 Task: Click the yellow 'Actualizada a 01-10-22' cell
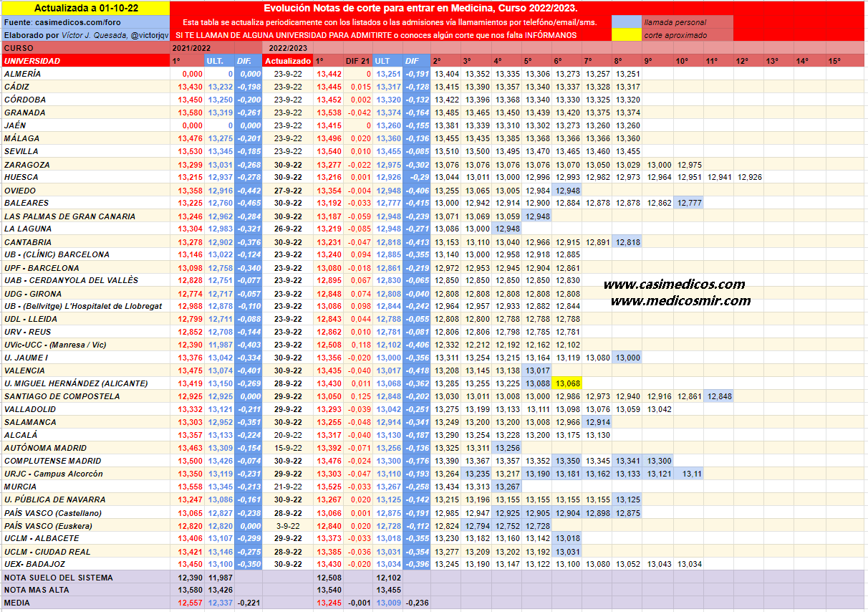pyautogui.click(x=85, y=9)
